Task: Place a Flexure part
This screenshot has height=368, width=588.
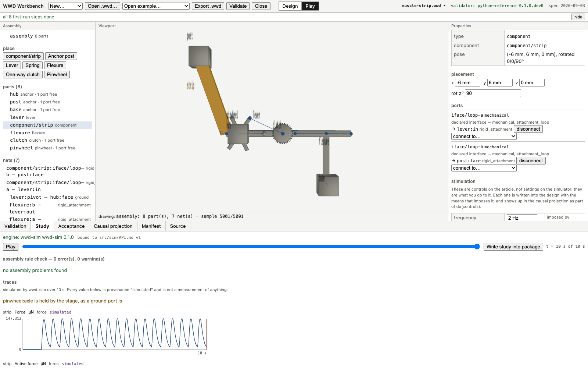Action: click(x=55, y=66)
